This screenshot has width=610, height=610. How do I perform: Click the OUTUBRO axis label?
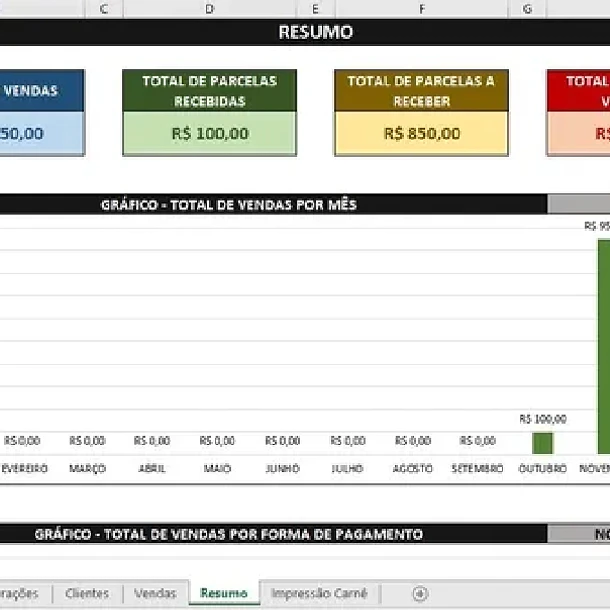pos(543,468)
